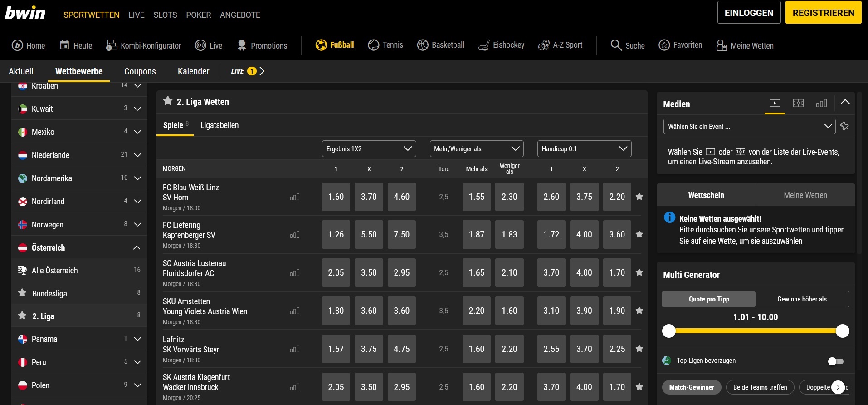The image size is (868, 405).
Task: Select Quote pro Tipp option
Action: click(x=709, y=299)
